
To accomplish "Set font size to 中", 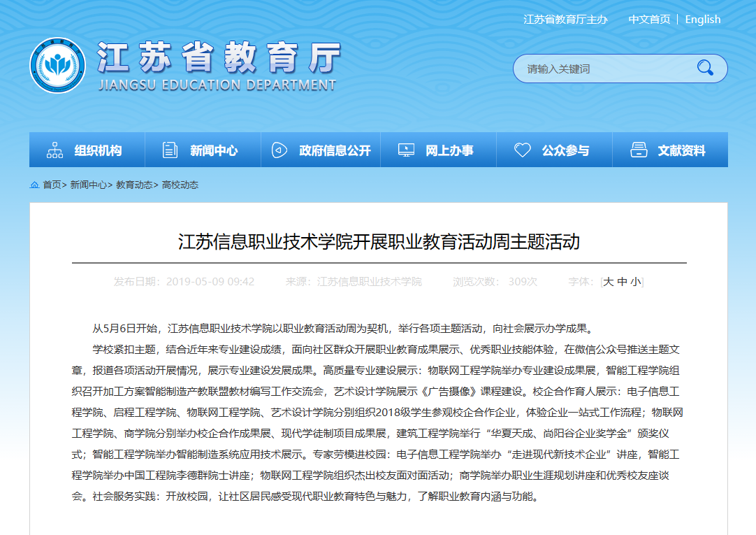I will point(622,282).
